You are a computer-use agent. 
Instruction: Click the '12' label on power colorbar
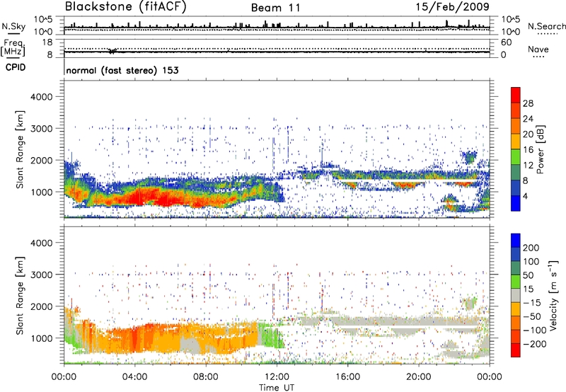click(528, 166)
